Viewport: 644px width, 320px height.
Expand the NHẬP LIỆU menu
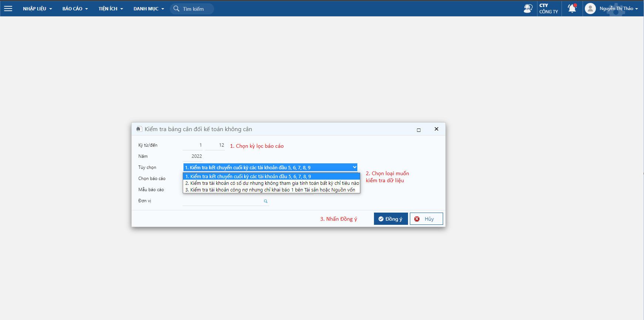click(x=37, y=9)
